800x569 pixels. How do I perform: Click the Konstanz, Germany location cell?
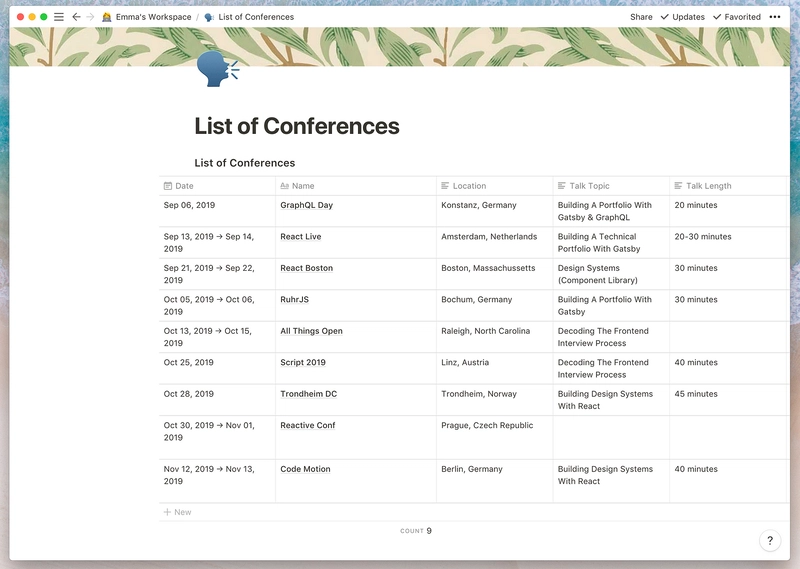click(495, 211)
